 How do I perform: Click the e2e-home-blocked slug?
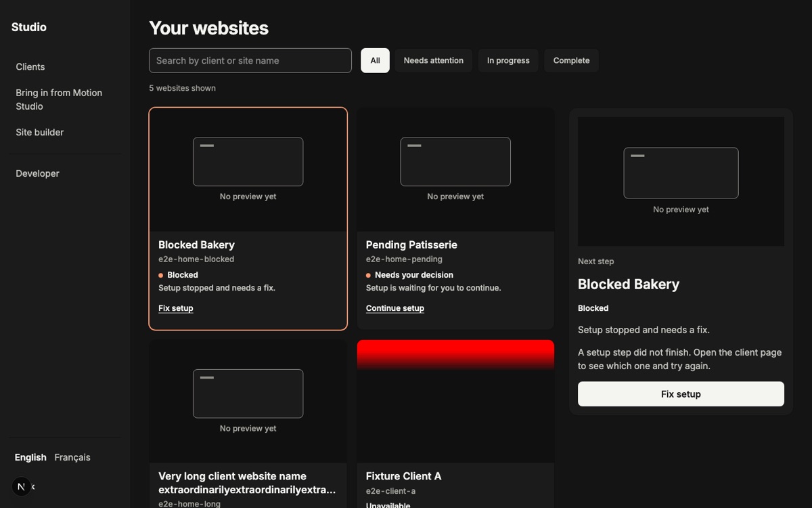pos(196,259)
